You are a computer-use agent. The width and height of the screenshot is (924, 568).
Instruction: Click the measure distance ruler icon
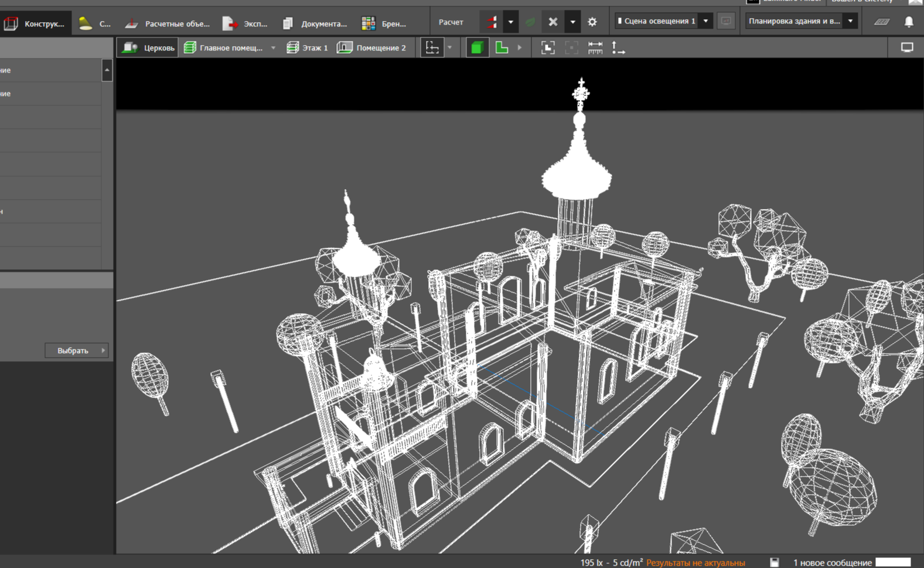click(x=595, y=48)
